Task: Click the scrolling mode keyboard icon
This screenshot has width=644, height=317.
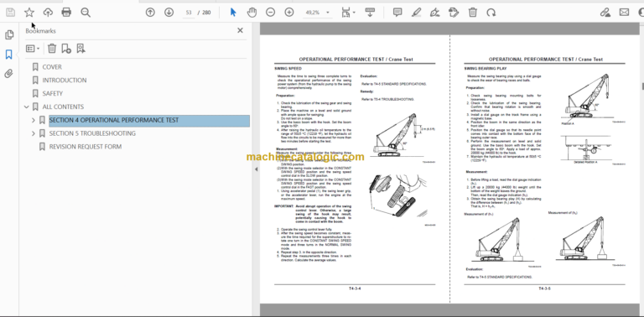Action: tap(370, 13)
